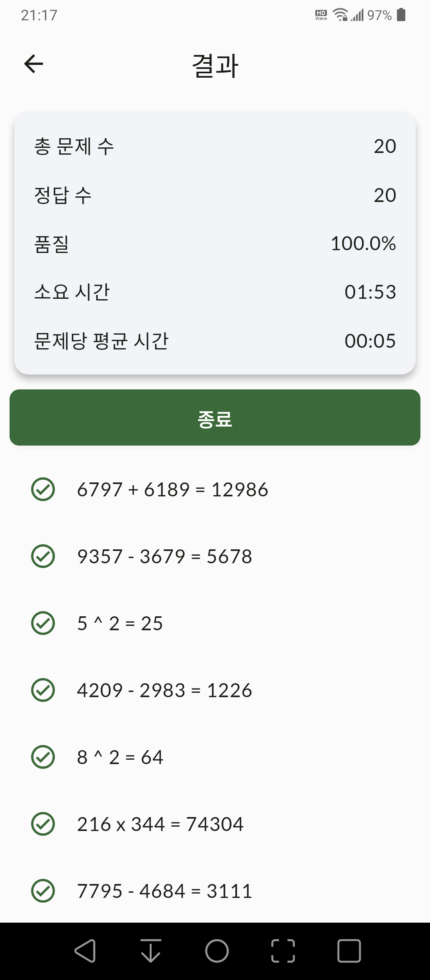
Task: Tap checkmark icon beside 6797 + 6189
Action: point(43,489)
